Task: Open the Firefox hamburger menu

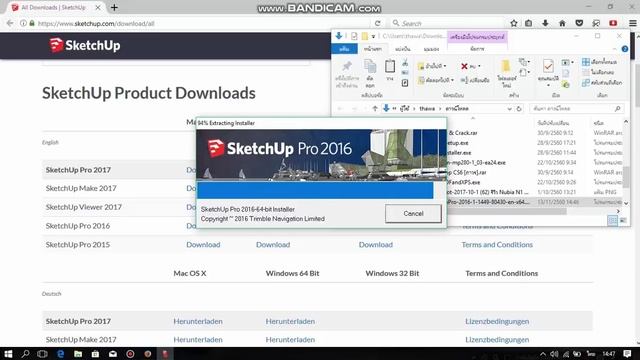Action: [633, 23]
